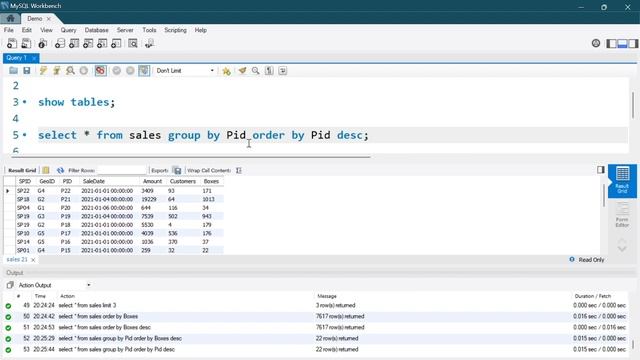The height and width of the screenshot is (360, 640).
Task: Open the File menu
Action: click(x=9, y=30)
